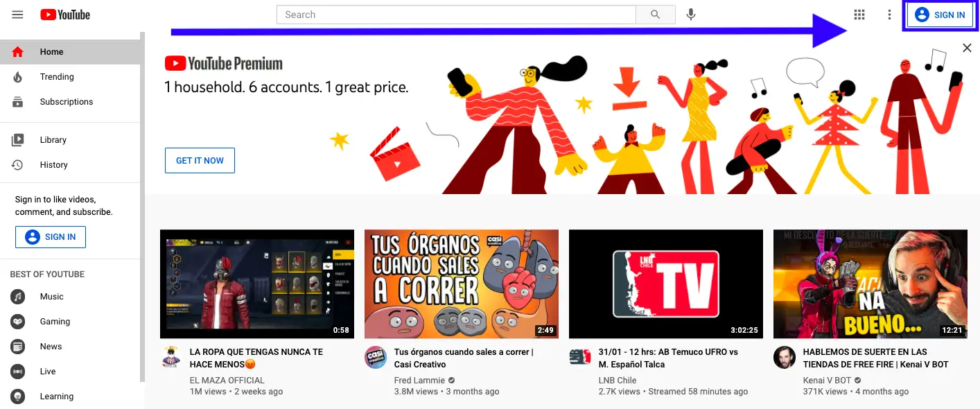This screenshot has height=409, width=980.
Task: Click the YouTube logo
Action: (65, 15)
